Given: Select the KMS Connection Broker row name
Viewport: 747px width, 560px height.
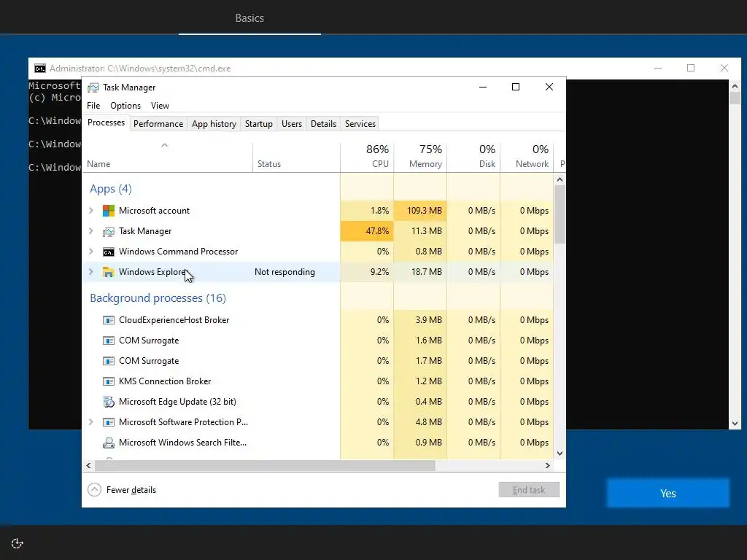Looking at the screenshot, I should point(165,381).
